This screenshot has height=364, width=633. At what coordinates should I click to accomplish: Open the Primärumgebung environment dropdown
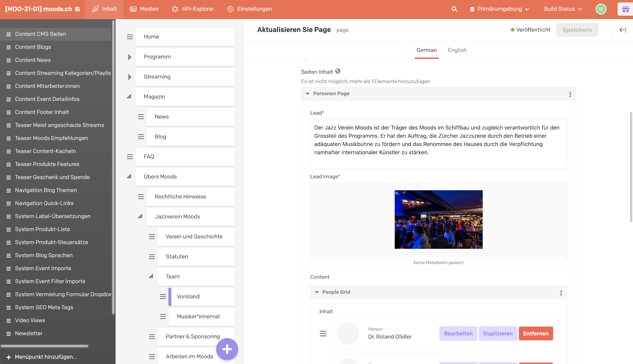click(499, 9)
